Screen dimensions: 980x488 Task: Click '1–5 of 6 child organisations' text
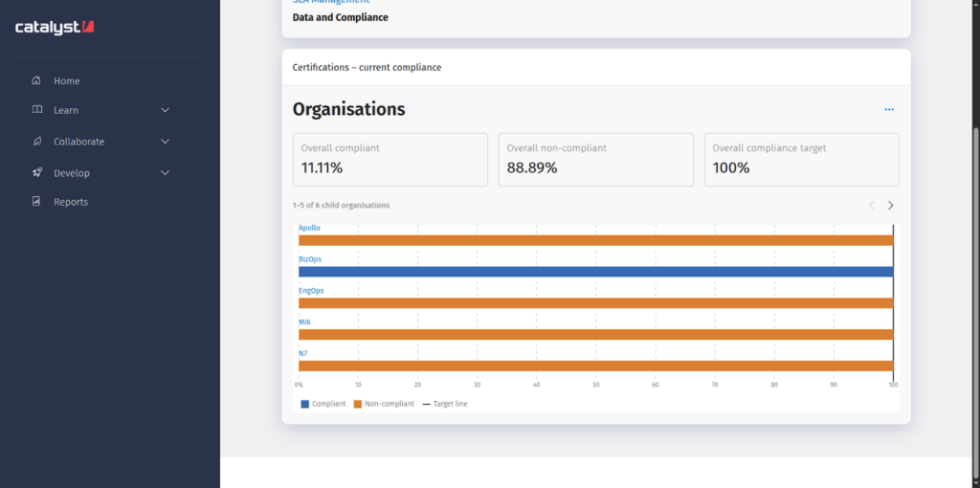pos(342,206)
